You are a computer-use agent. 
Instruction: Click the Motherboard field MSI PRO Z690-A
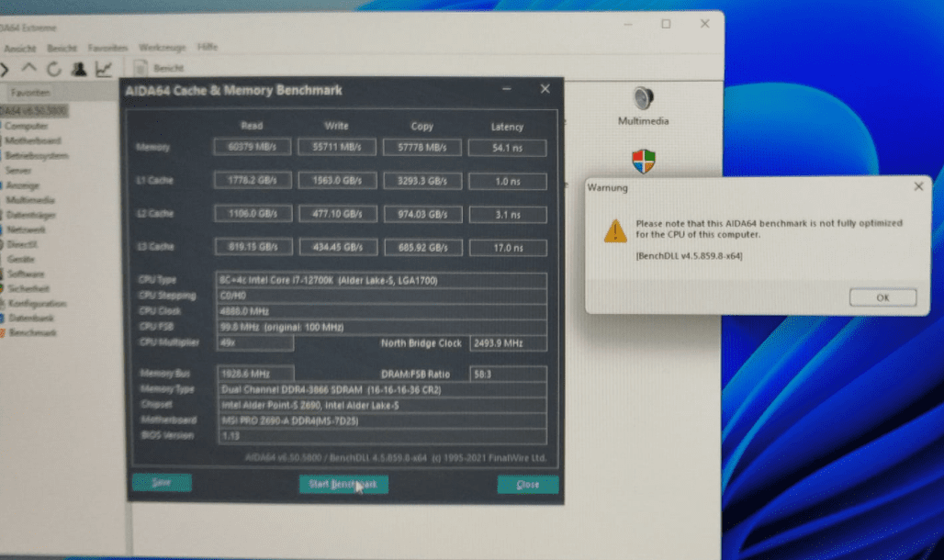382,420
